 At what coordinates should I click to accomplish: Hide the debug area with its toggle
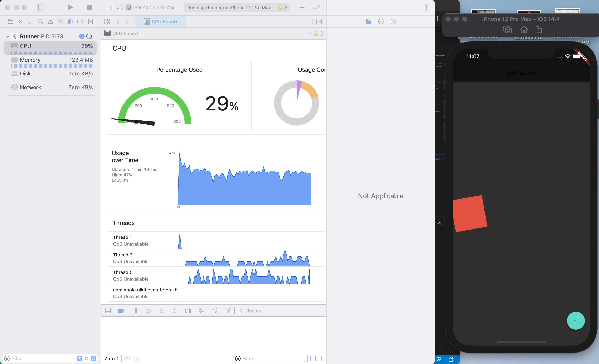coord(108,311)
